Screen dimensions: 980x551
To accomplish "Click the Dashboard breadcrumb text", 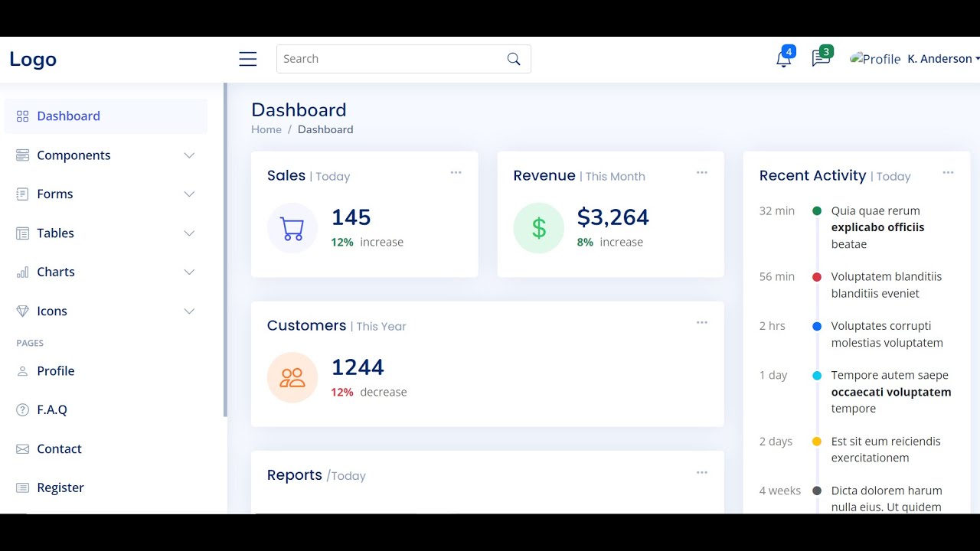I will pyautogui.click(x=325, y=129).
